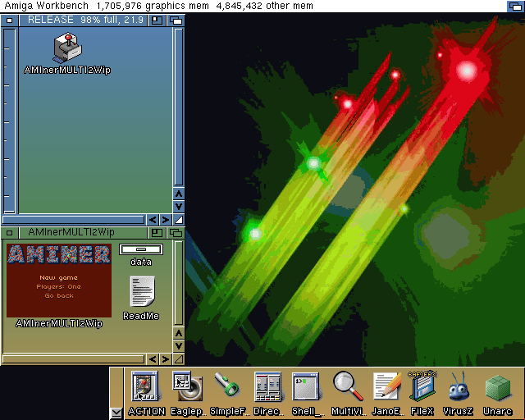Image resolution: width=525 pixels, height=420 pixels.
Task: Click the AMInerMULTI2Wip window horizontal scrollbar
Action: pyautogui.click(x=73, y=359)
